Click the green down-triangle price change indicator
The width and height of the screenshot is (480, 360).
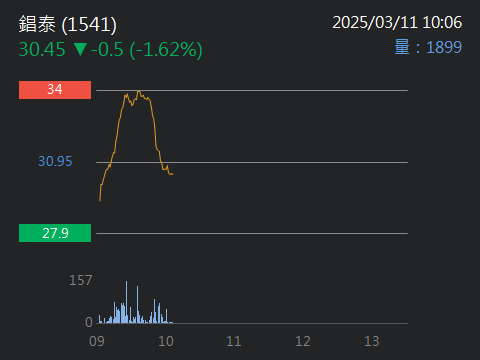click(x=80, y=49)
